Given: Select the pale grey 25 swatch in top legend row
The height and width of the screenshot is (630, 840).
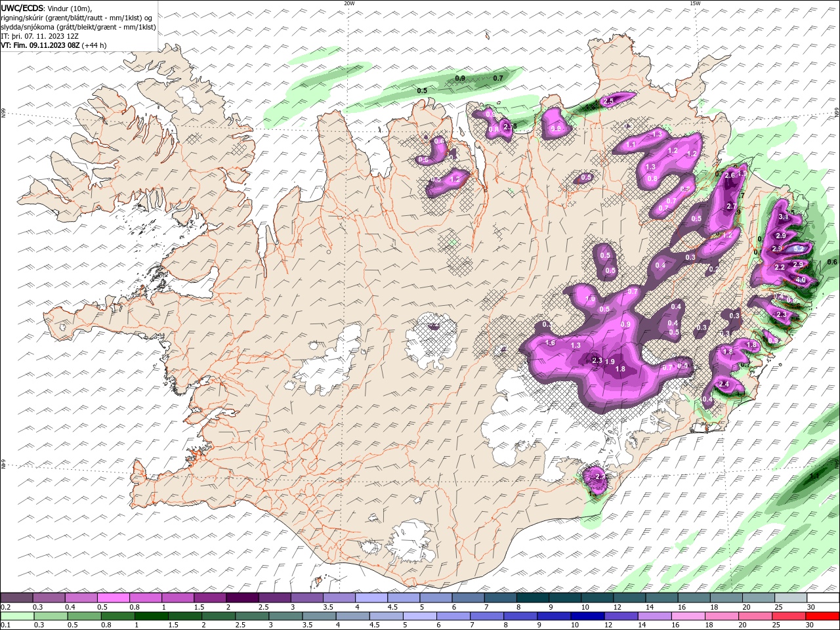Looking at the screenshot, I should click(790, 598).
